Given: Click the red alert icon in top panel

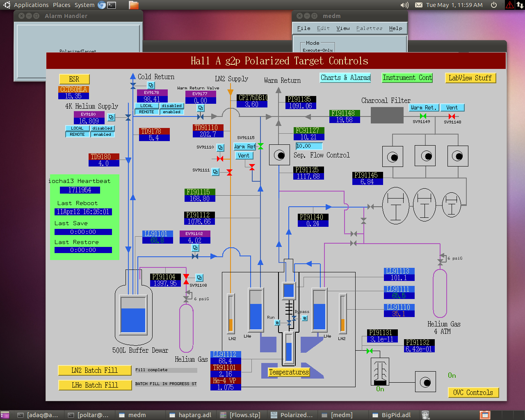Looking at the screenshot, I should coord(510,5).
